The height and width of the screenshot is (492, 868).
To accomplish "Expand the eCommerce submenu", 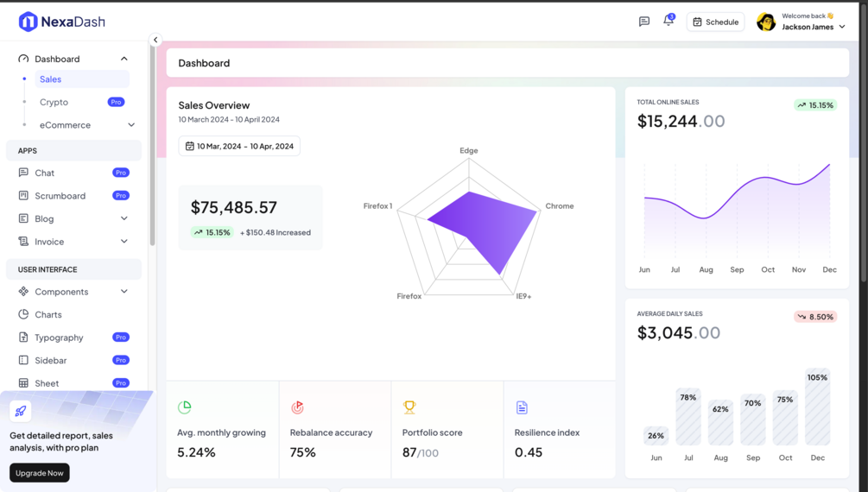I will tap(131, 125).
